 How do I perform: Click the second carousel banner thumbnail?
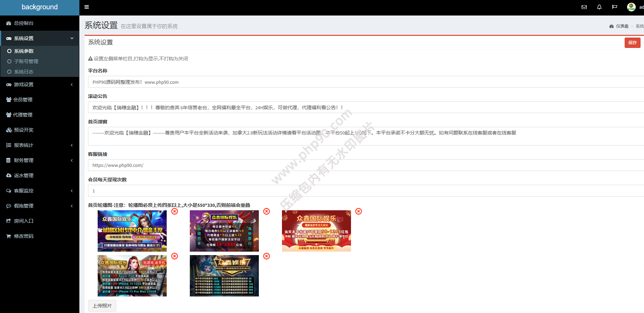(224, 231)
